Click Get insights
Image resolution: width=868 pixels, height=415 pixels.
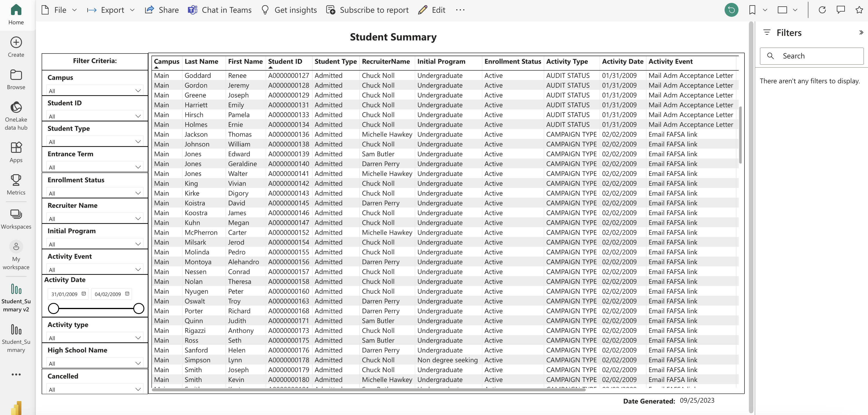click(289, 10)
